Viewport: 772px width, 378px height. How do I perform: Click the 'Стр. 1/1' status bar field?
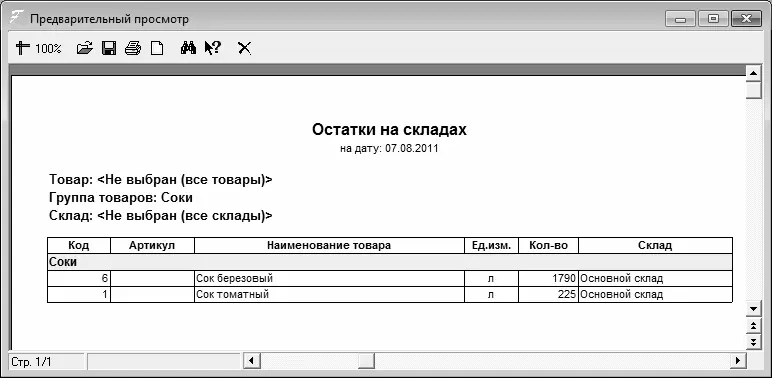[x=47, y=362]
